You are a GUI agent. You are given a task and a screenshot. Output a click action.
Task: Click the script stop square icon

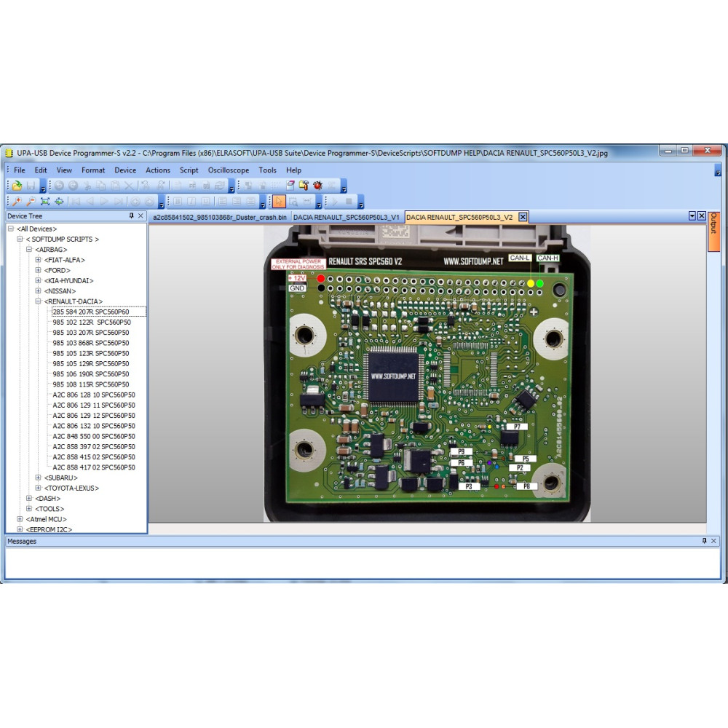[349, 201]
